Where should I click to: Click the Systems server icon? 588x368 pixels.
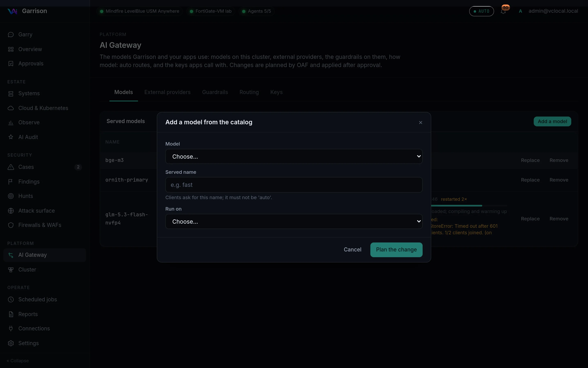tap(11, 93)
